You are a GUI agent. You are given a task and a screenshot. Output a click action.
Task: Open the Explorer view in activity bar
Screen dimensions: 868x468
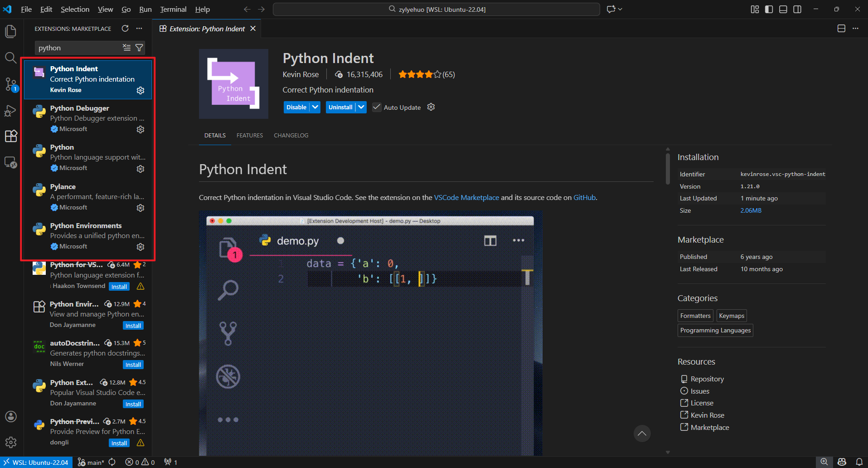tap(11, 31)
